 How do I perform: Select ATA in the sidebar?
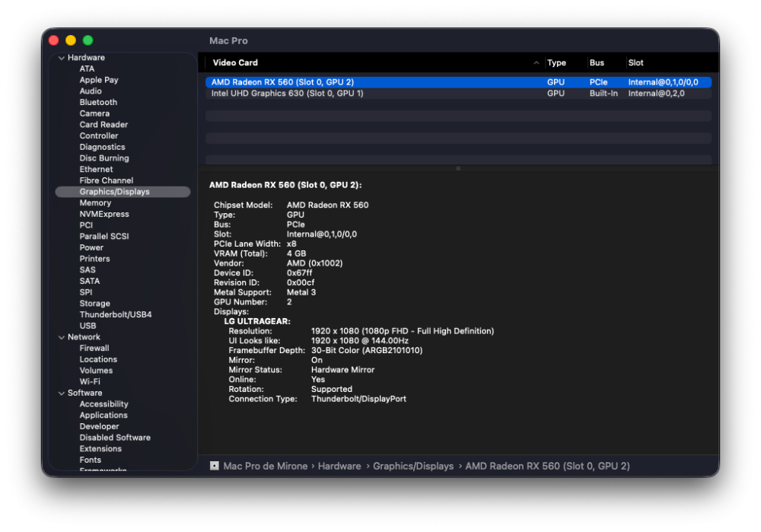[x=87, y=69]
